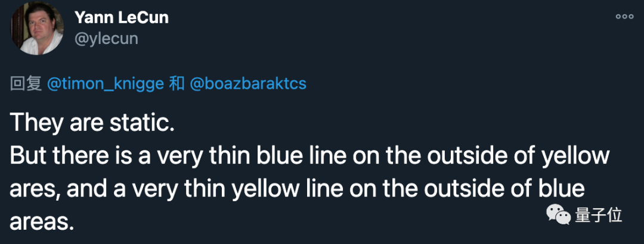The image size is (644, 244).
Task: Open the @timon_knigge mention link
Action: click(x=105, y=84)
